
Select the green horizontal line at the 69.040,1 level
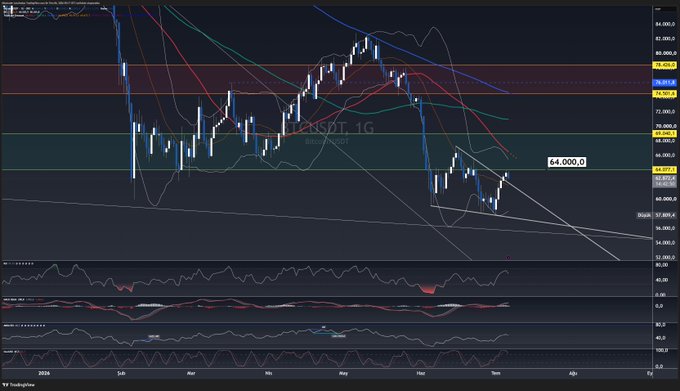click(x=326, y=134)
